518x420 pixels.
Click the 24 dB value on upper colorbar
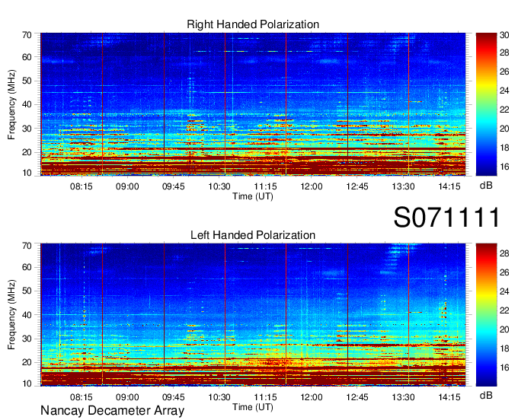point(504,91)
